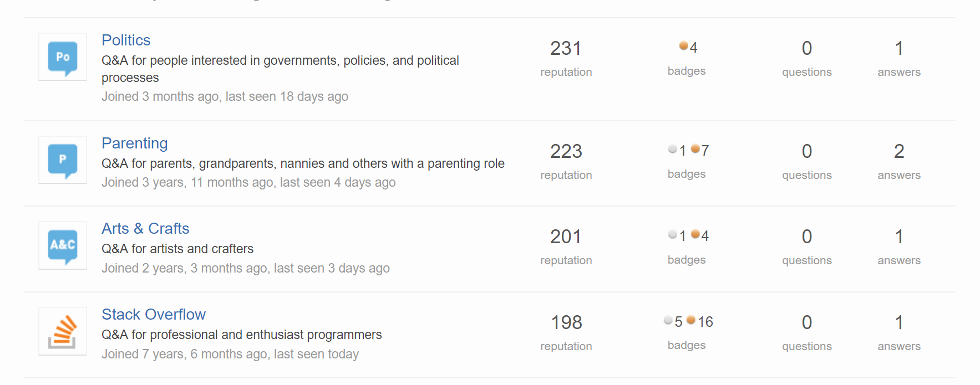Open the Stack Overflow profile link

coord(154,314)
